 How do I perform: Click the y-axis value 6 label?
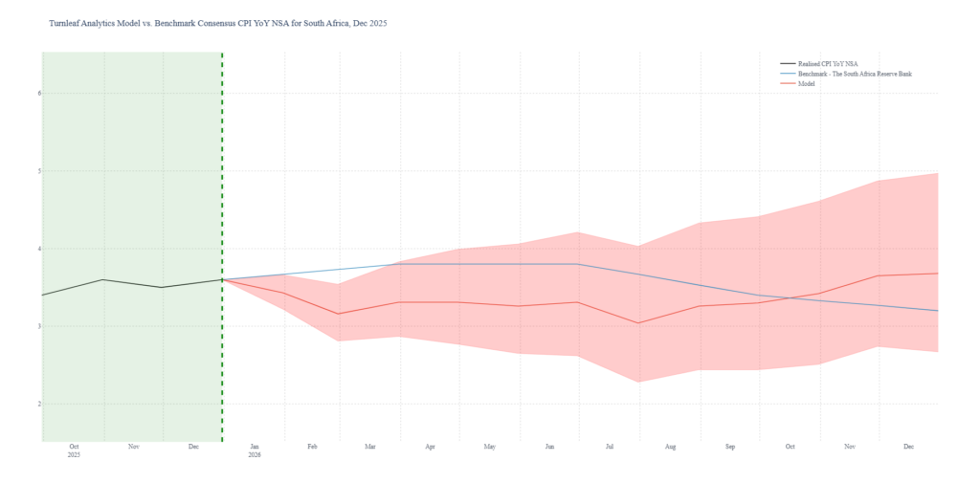coord(39,93)
